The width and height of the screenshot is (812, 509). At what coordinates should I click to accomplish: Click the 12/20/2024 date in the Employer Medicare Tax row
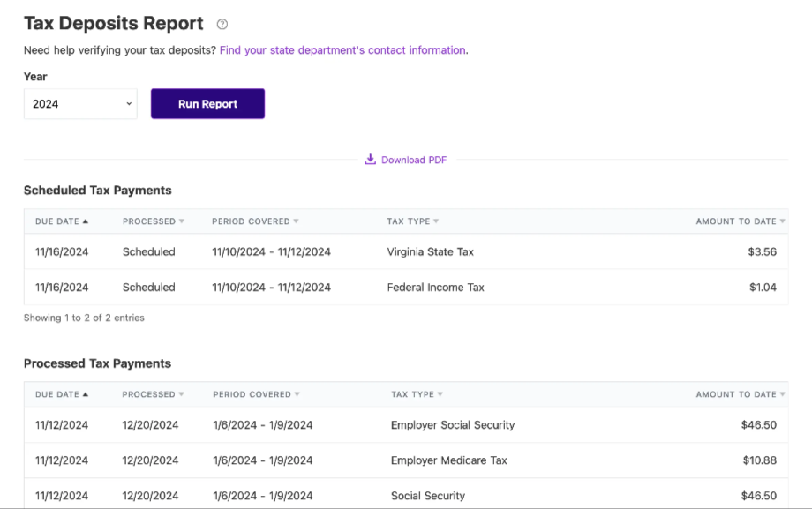point(150,460)
